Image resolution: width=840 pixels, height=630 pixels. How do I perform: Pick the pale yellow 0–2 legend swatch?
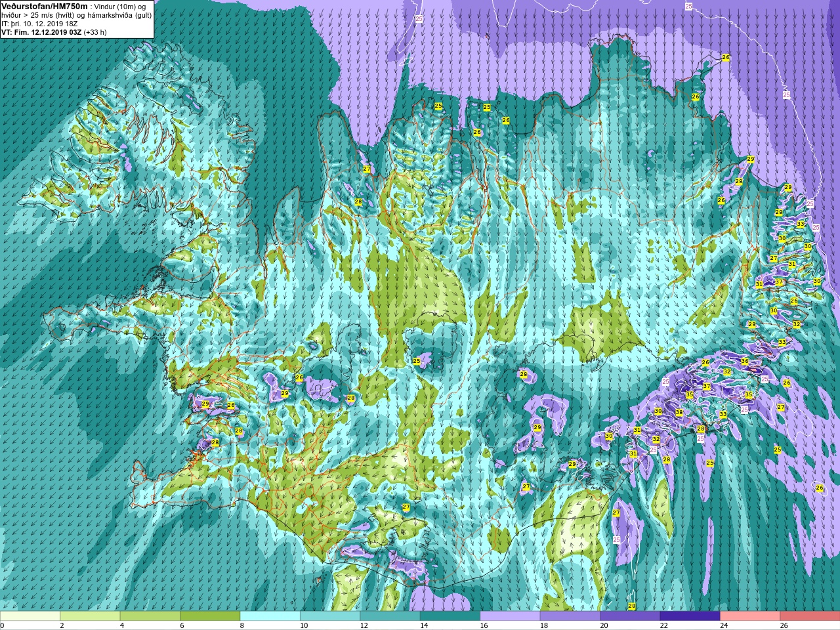tap(30, 616)
